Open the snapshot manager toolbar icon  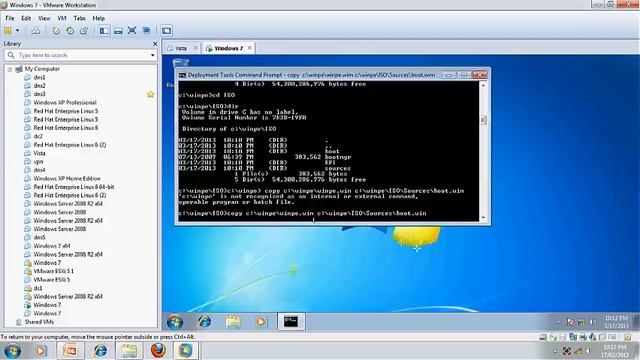click(x=84, y=31)
